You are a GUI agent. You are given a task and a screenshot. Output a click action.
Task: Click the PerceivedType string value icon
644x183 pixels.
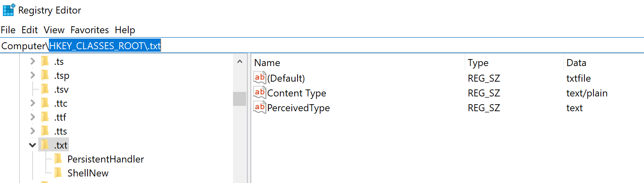click(x=260, y=108)
